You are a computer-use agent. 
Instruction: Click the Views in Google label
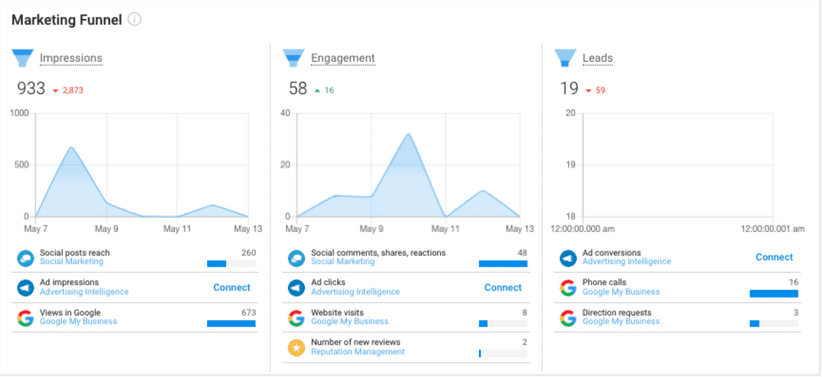70,313
